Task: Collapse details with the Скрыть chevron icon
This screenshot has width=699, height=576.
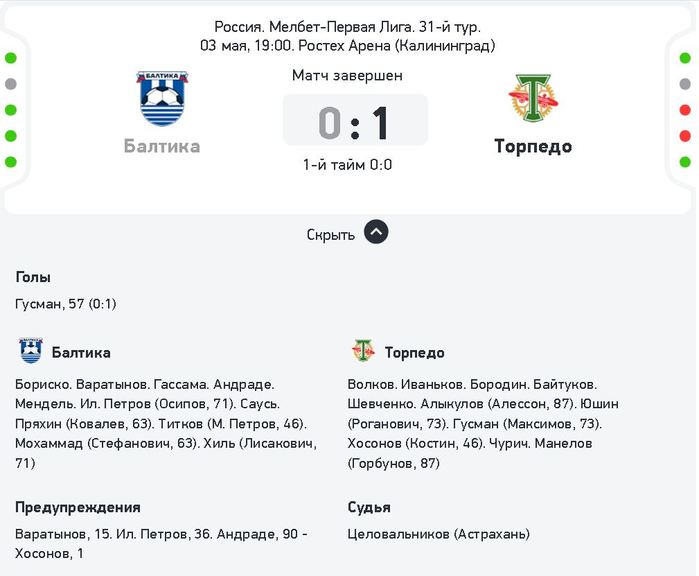Action: [x=376, y=232]
